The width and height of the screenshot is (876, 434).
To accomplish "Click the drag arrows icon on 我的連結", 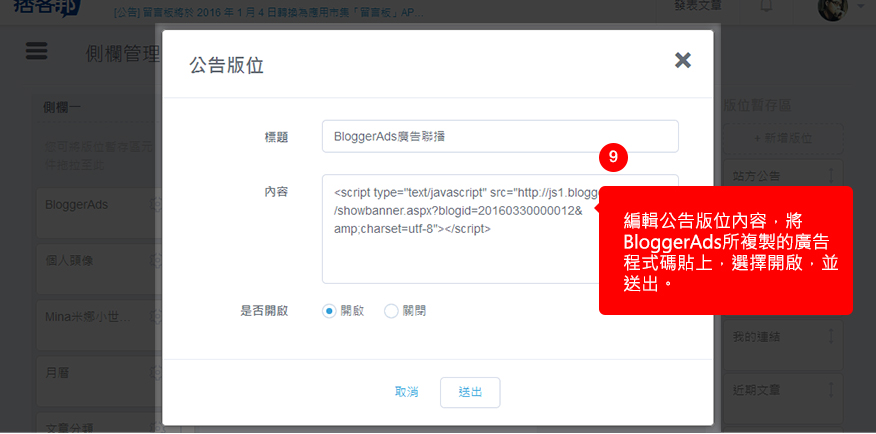I will pos(831,337).
